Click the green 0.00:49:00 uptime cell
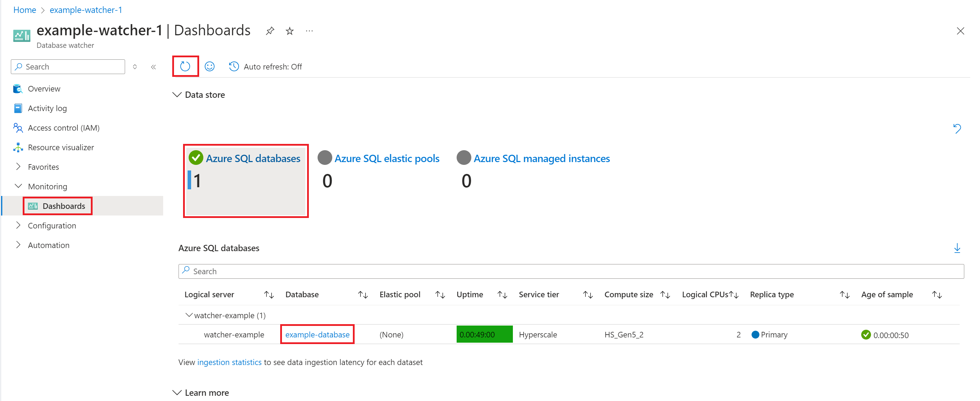980x401 pixels. pyautogui.click(x=484, y=334)
